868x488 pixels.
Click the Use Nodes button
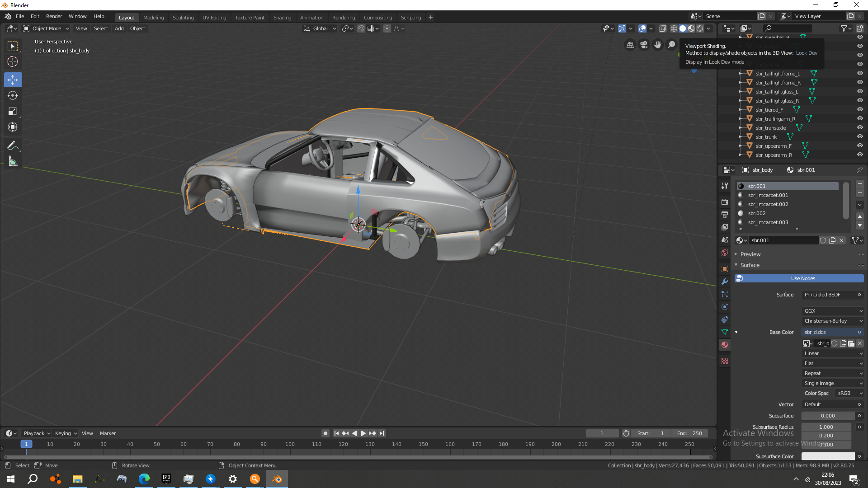799,278
